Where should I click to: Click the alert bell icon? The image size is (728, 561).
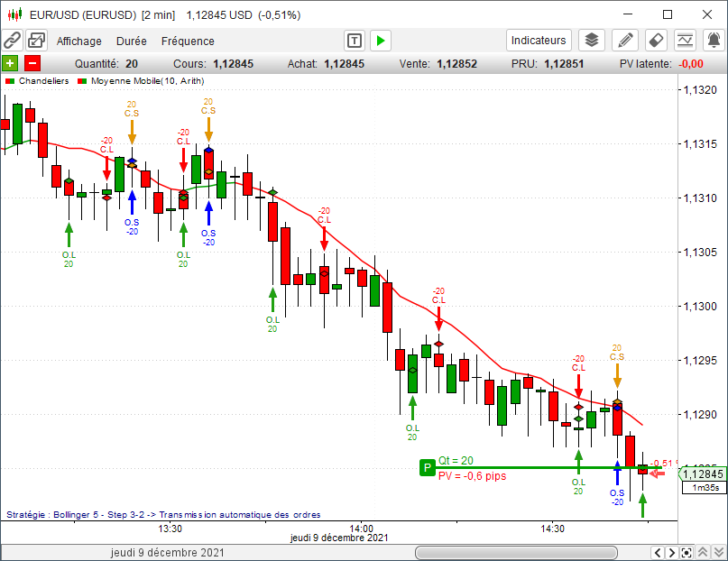(714, 41)
